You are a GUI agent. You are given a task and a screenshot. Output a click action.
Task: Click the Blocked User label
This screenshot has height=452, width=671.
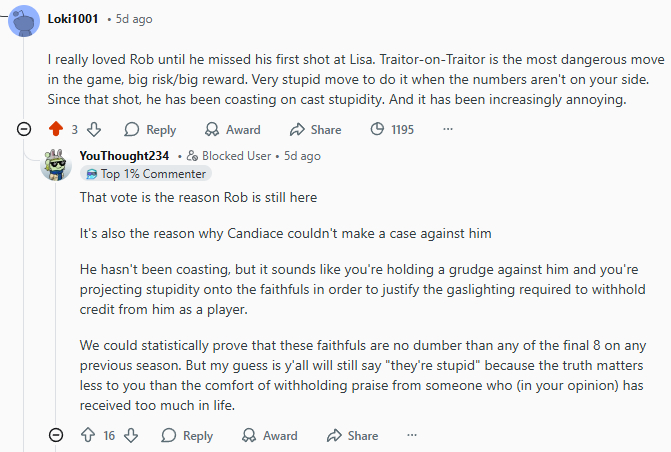click(x=232, y=156)
